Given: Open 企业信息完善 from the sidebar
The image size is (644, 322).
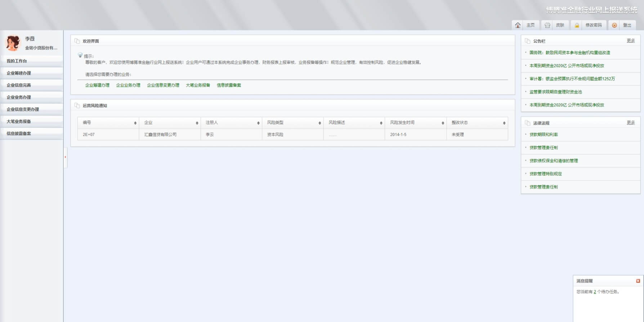Looking at the screenshot, I should tap(19, 85).
